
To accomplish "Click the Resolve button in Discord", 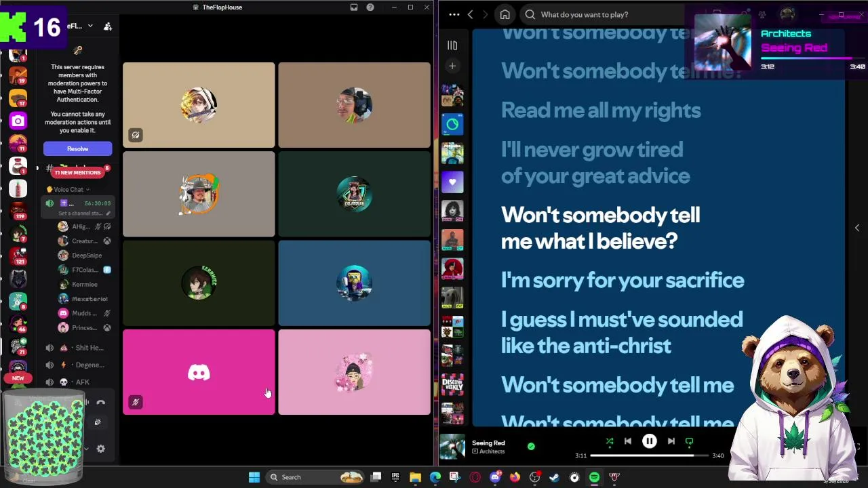I will pos(77,148).
